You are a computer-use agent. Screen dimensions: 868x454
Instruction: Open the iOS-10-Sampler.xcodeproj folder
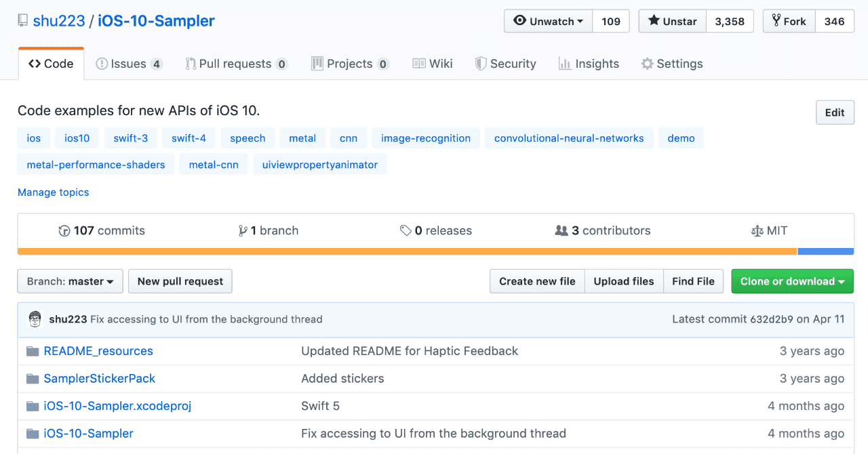[117, 406]
